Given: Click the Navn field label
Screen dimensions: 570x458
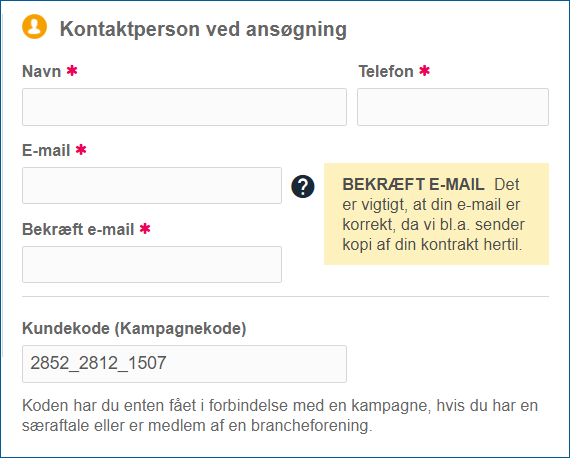Looking at the screenshot, I should click(x=41, y=71).
